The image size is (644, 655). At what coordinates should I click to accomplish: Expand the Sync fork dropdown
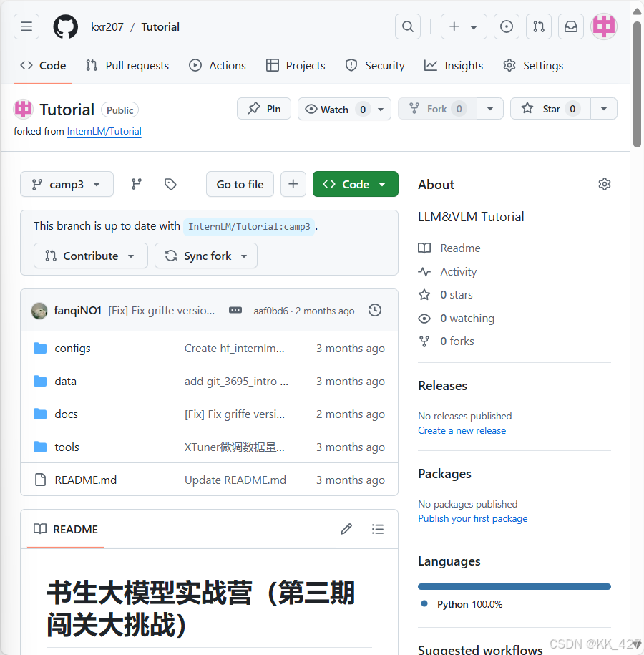pos(206,256)
